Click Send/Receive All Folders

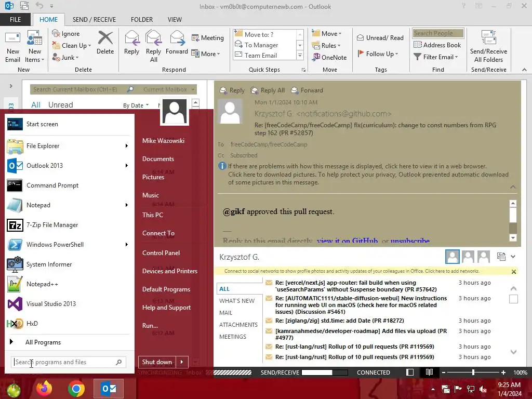pyautogui.click(x=488, y=46)
